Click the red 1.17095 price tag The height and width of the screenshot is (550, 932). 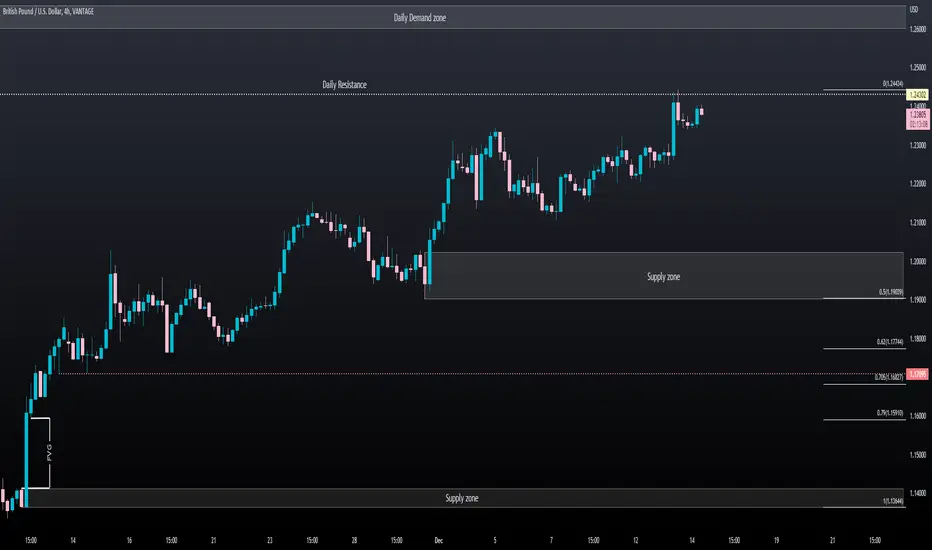[x=918, y=374]
